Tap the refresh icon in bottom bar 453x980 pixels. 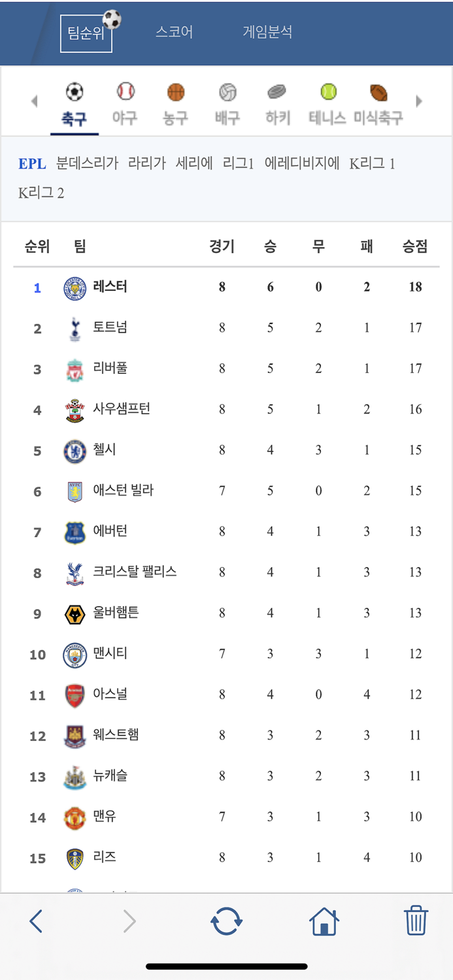point(226,921)
